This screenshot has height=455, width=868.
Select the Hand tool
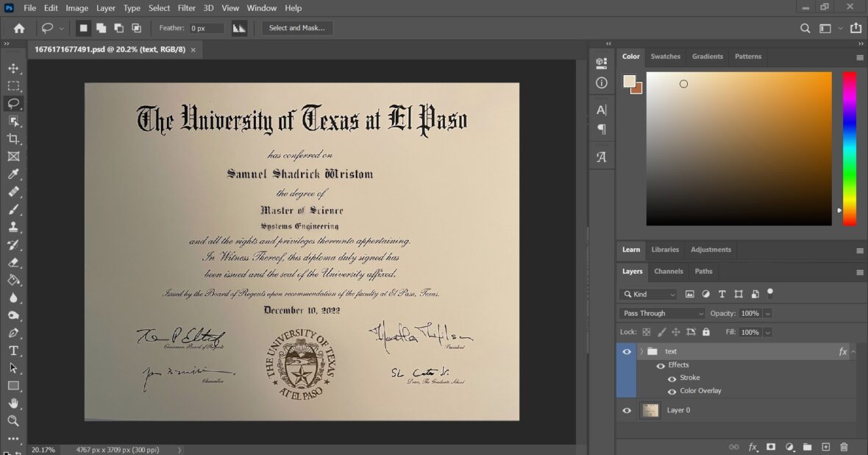pyautogui.click(x=13, y=403)
